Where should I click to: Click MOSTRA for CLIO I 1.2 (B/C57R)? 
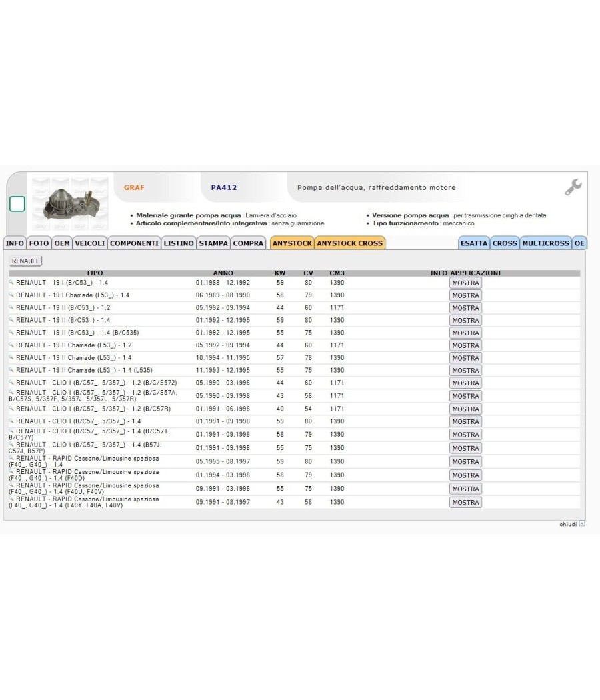point(465,409)
